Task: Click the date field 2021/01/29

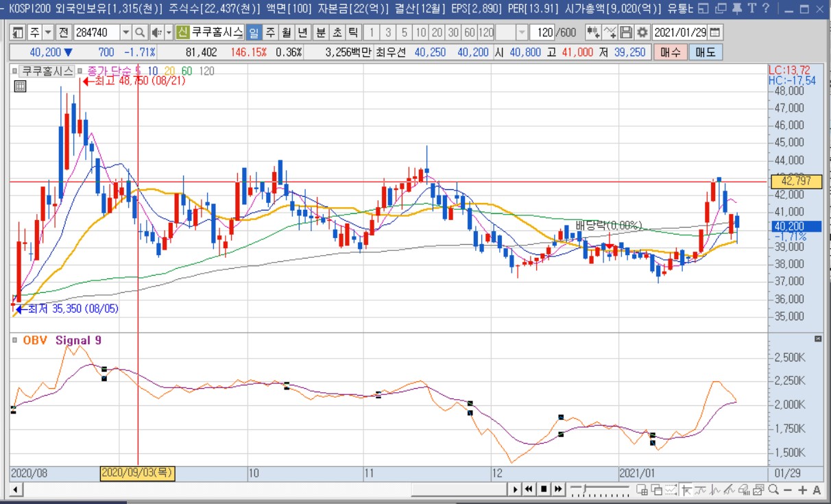Action: pyautogui.click(x=680, y=33)
